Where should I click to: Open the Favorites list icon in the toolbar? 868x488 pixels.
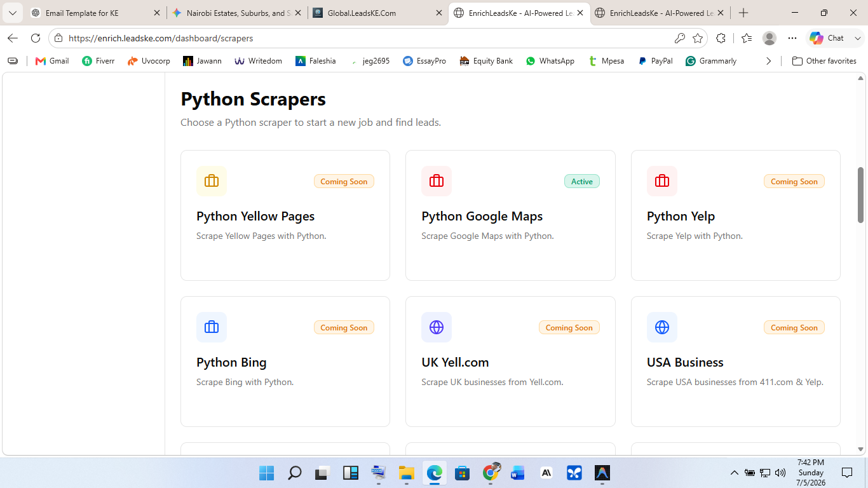click(747, 38)
